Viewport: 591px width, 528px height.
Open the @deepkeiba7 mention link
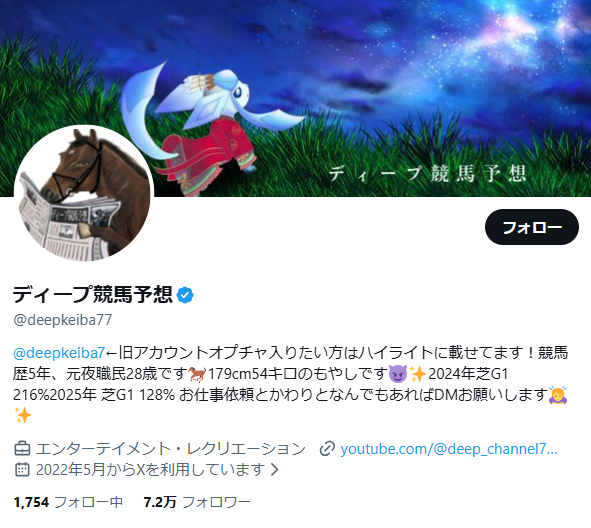[x=59, y=353]
